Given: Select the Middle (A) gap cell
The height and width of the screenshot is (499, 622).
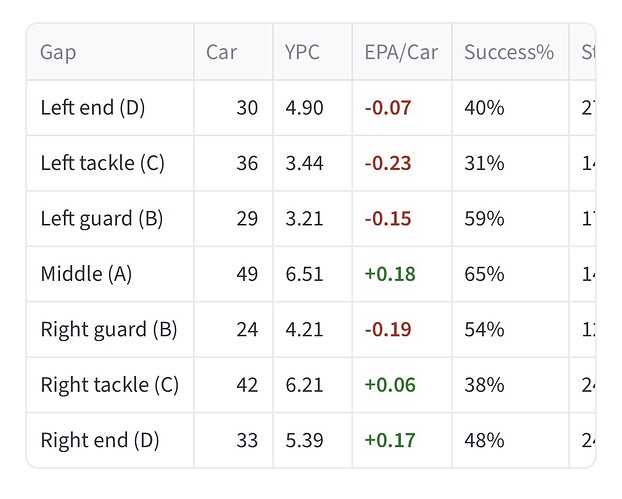Looking at the screenshot, I should coord(86,273).
